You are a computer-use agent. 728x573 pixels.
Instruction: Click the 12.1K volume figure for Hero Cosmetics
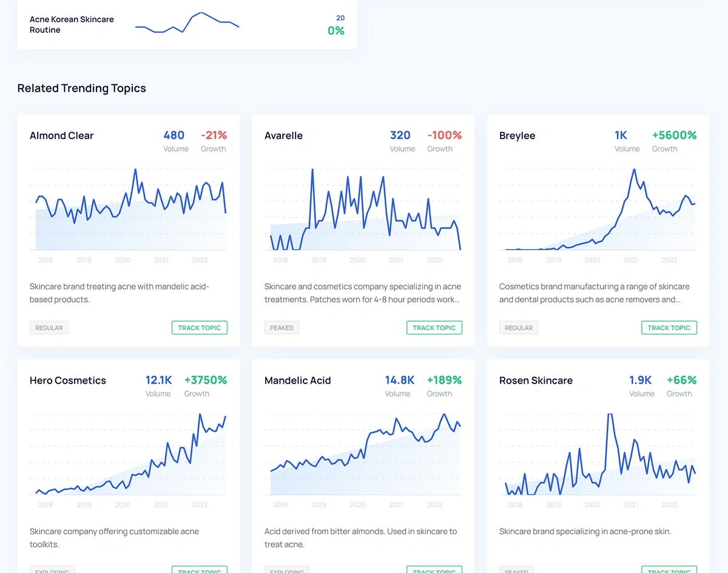(x=159, y=380)
